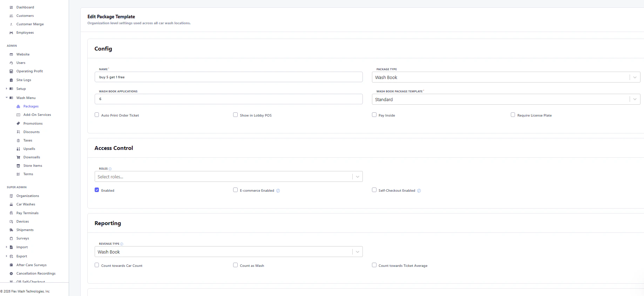This screenshot has height=296, width=644.
Task: Click Self-Checkout Enabled info icon
Action: tap(419, 191)
